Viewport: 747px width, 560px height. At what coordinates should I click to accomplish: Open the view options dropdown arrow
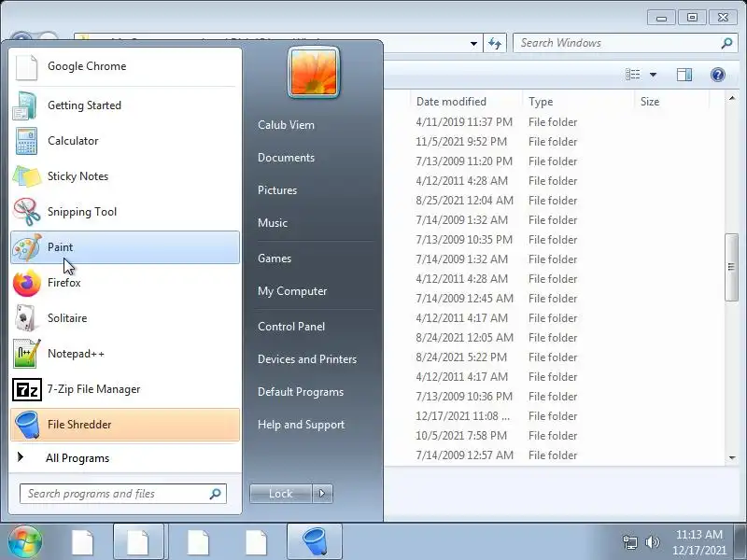pyautogui.click(x=653, y=75)
